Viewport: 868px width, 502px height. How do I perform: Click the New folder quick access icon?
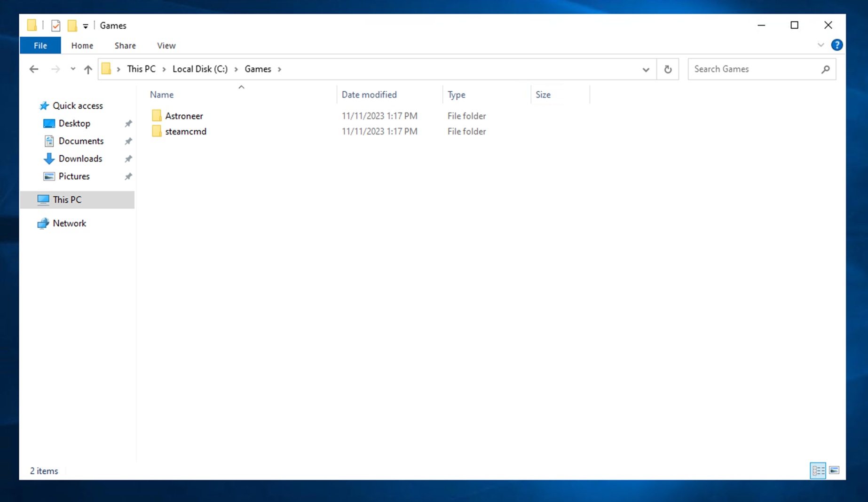(x=72, y=25)
